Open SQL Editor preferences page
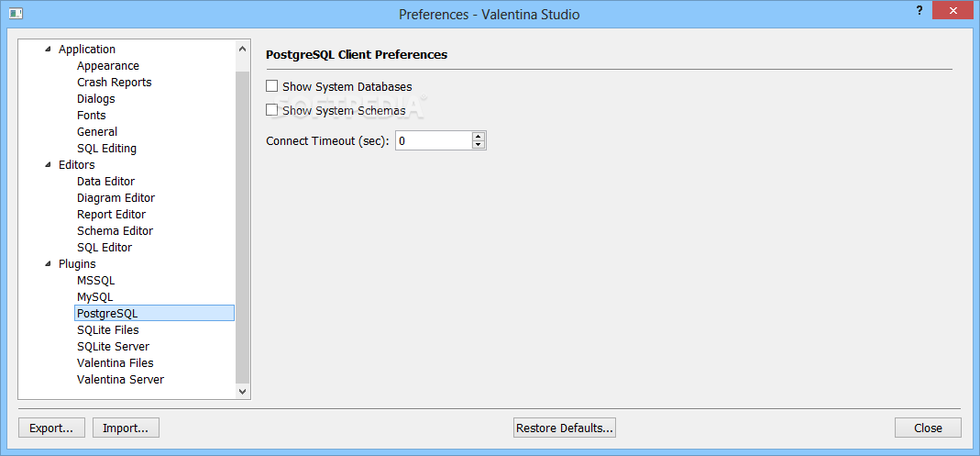 pyautogui.click(x=105, y=247)
